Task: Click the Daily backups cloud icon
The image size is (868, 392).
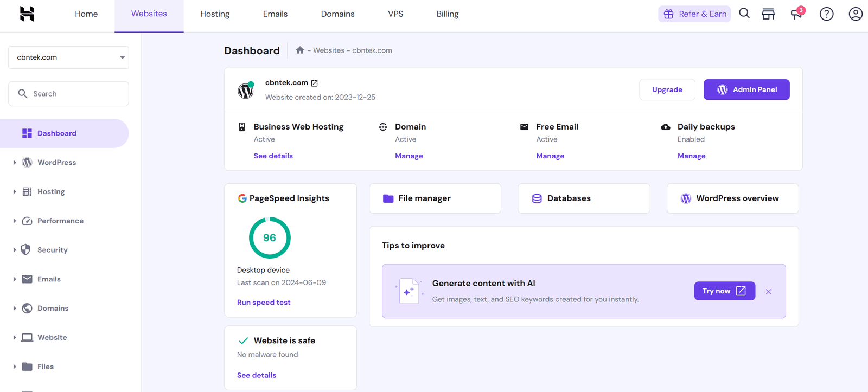Action: (666, 127)
